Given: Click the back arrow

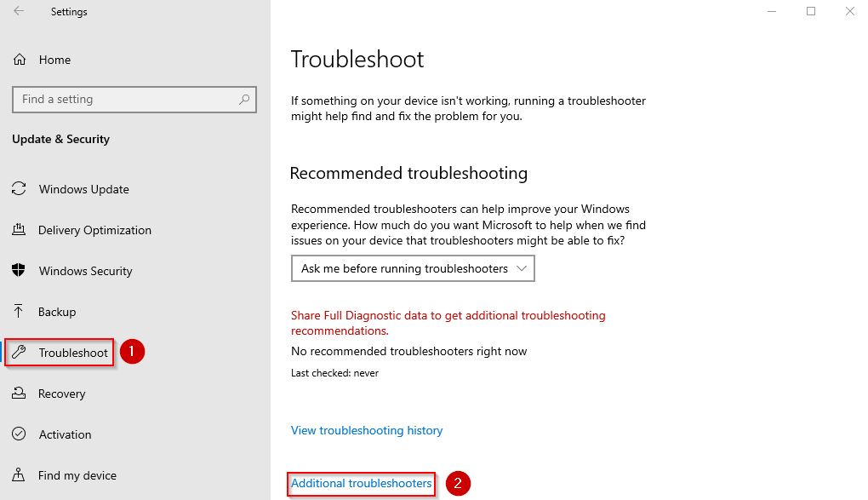Looking at the screenshot, I should pos(17,11).
